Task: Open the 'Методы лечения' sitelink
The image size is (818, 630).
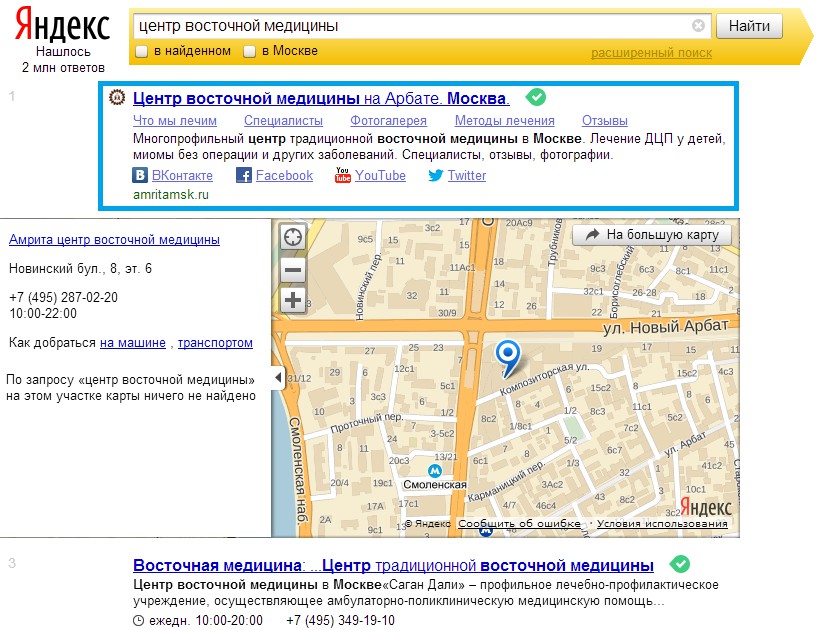Action: tap(504, 120)
